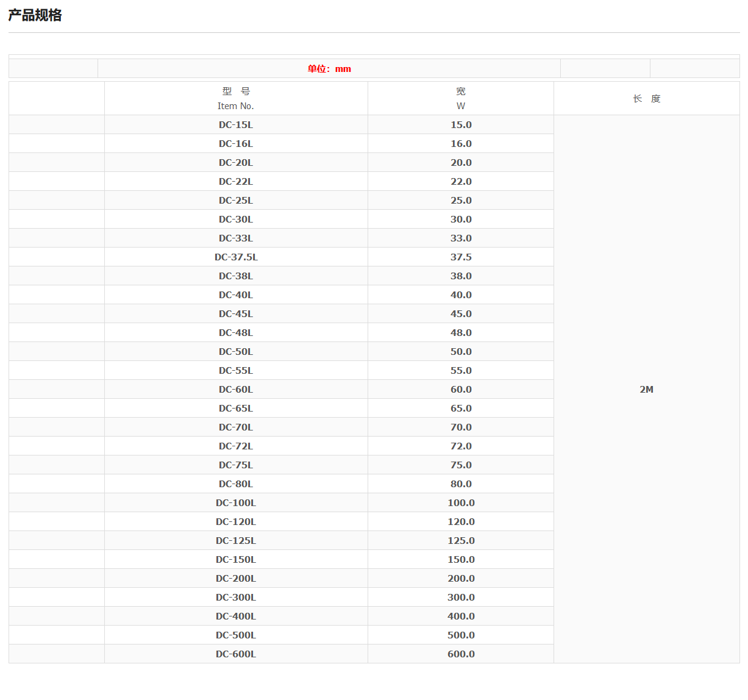Click the DC-72L item number
The image size is (748, 700).
pos(236,446)
